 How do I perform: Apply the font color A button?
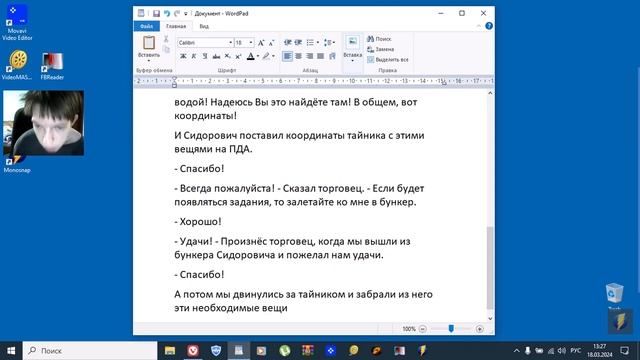click(x=251, y=56)
